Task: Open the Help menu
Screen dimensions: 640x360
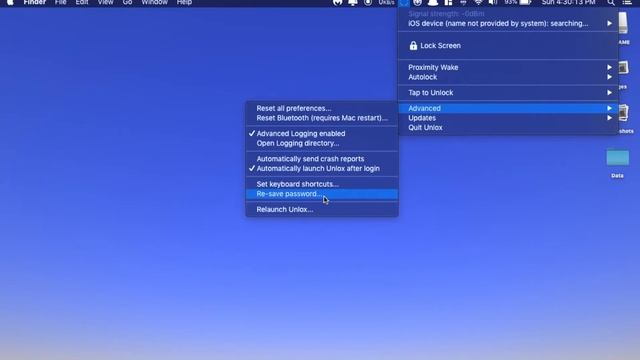Action: pos(184,2)
